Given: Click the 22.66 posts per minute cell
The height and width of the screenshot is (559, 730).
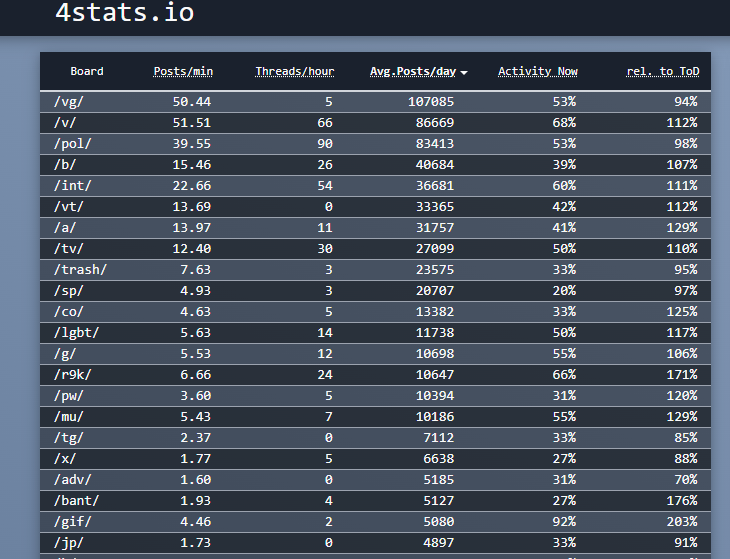Looking at the screenshot, I should coord(191,185).
